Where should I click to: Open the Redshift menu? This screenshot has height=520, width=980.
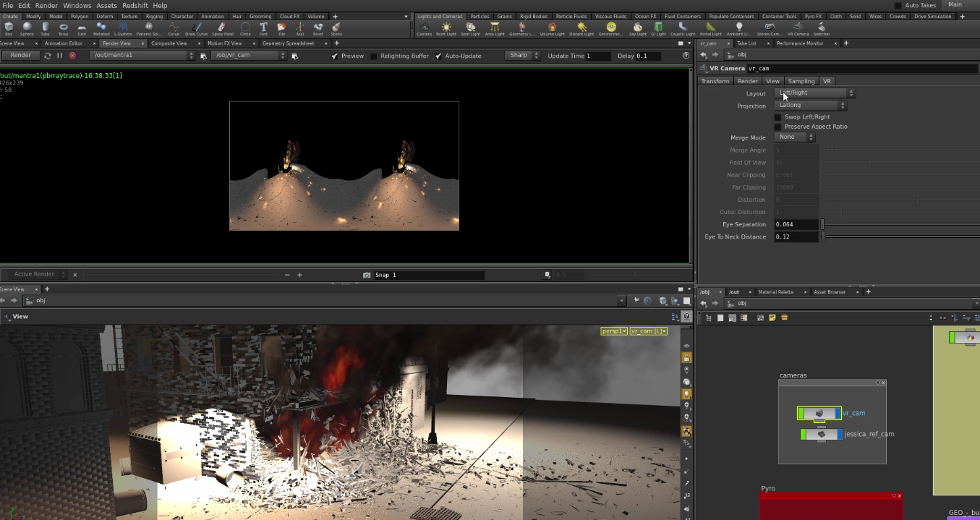pos(135,5)
